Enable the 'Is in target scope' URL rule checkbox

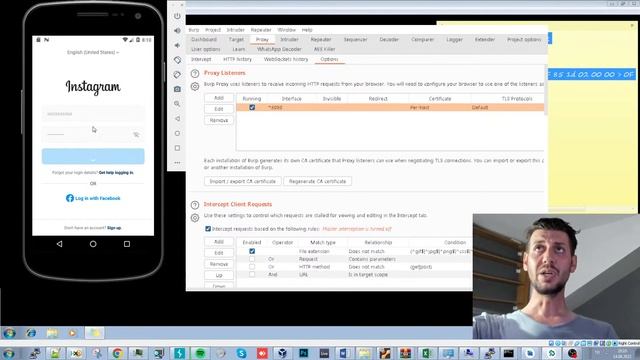[252, 275]
